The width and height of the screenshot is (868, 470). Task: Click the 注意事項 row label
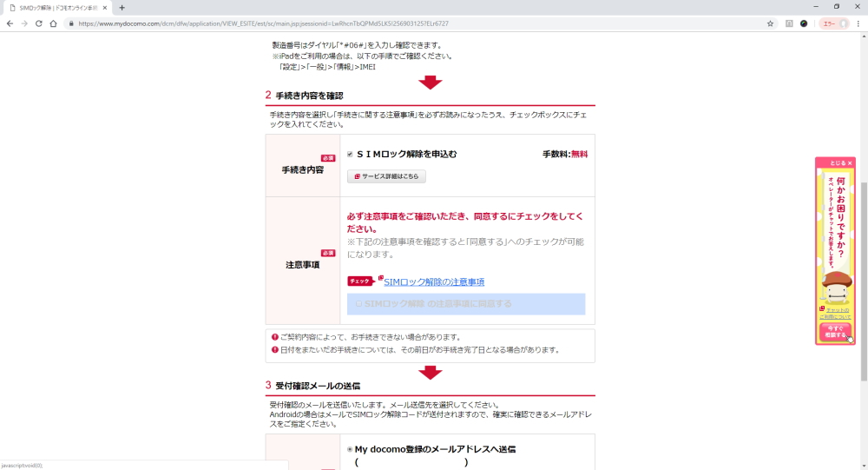302,265
